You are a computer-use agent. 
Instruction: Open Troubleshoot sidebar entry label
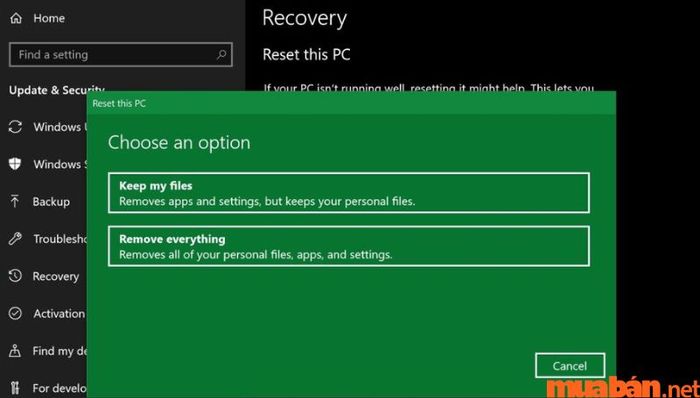pos(60,239)
